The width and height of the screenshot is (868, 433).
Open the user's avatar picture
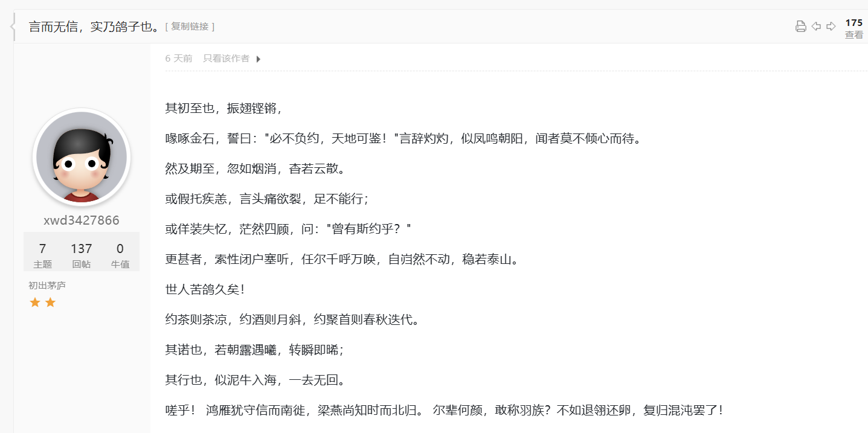[x=82, y=156]
